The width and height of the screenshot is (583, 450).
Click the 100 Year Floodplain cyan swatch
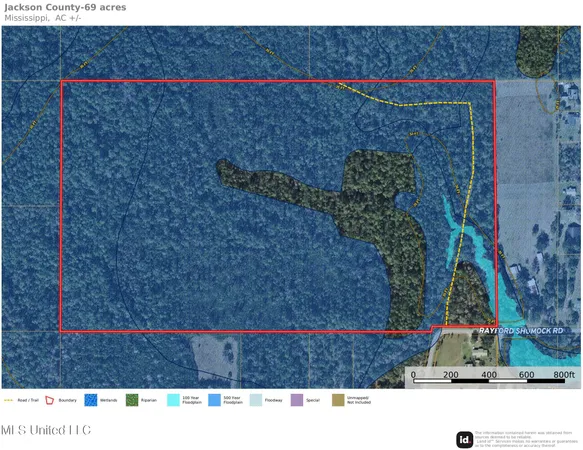(x=173, y=400)
